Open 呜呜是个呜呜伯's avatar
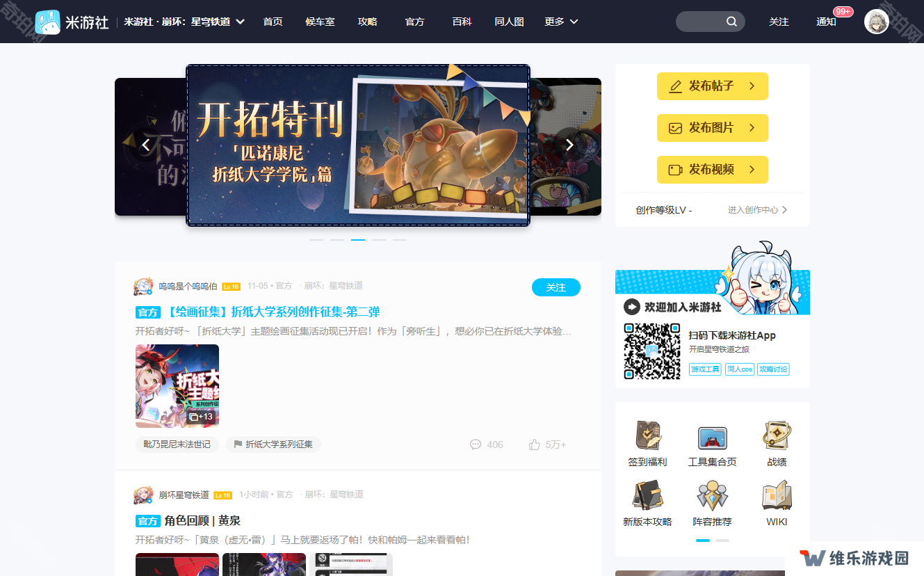 [144, 287]
